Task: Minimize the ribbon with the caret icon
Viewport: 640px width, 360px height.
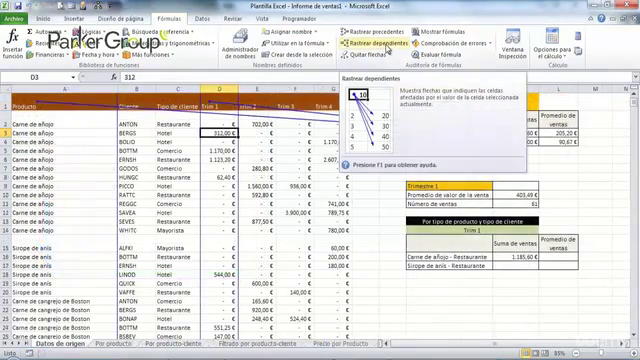Action: click(x=591, y=18)
